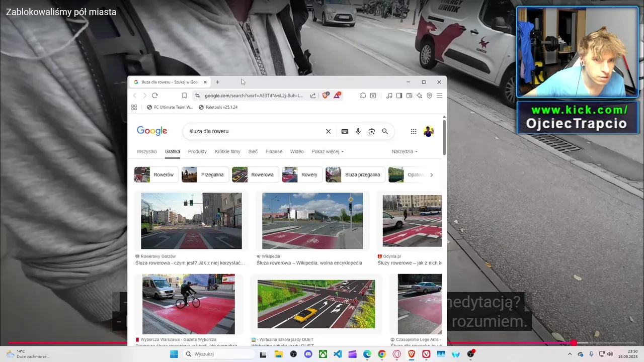The image size is (644, 362).
Task: Share this page using the share icon
Action: 313,96
